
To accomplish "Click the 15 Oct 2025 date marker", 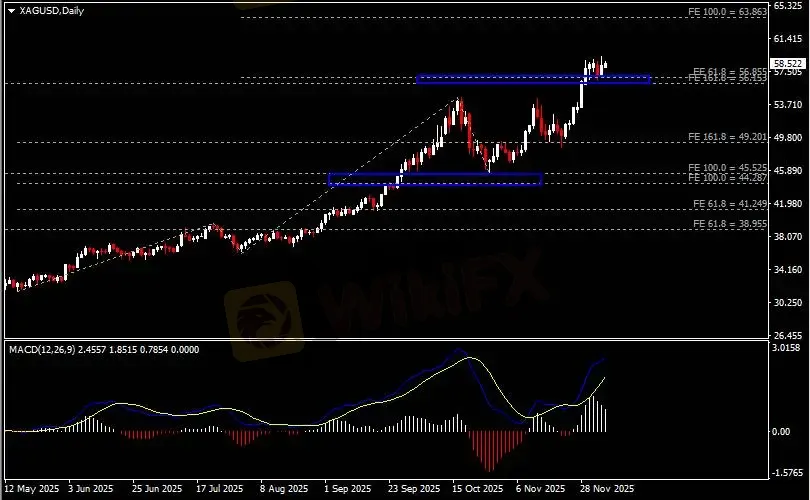I will click(475, 490).
